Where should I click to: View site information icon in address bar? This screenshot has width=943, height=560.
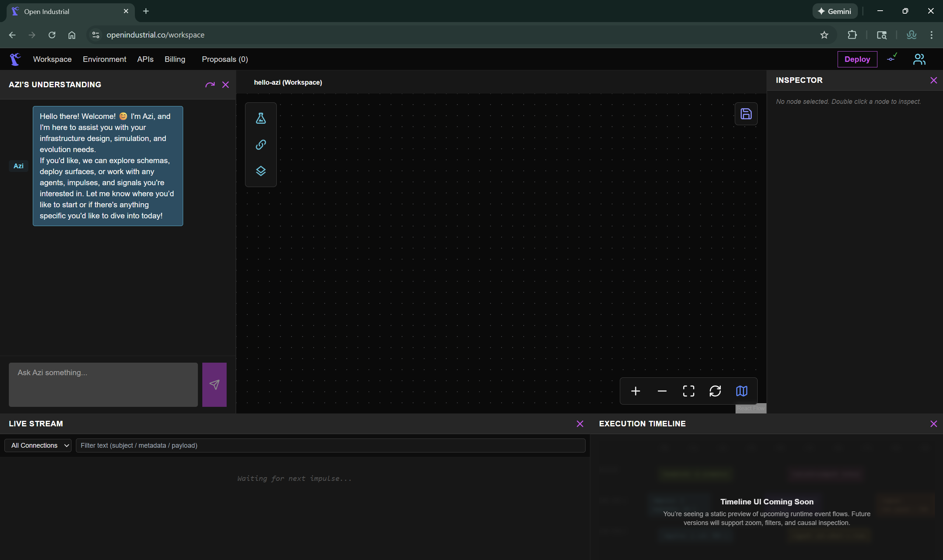point(96,35)
